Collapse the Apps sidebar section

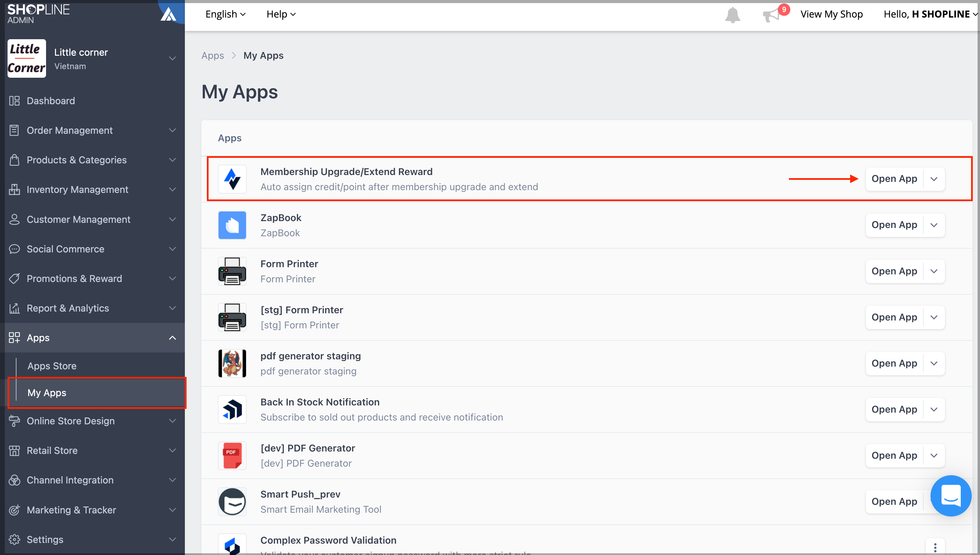click(x=92, y=338)
